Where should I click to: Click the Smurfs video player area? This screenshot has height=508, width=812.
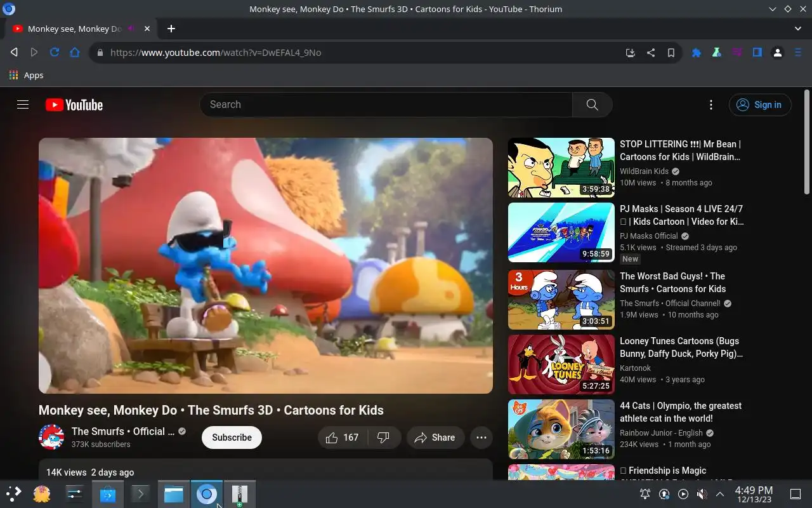pos(266,265)
